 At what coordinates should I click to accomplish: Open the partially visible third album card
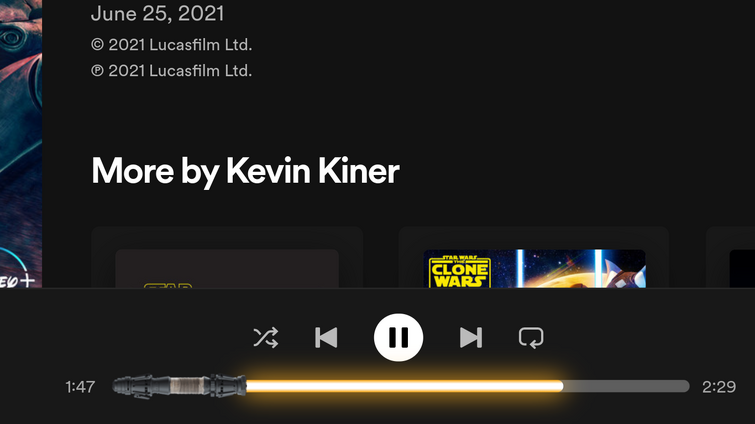point(730,257)
